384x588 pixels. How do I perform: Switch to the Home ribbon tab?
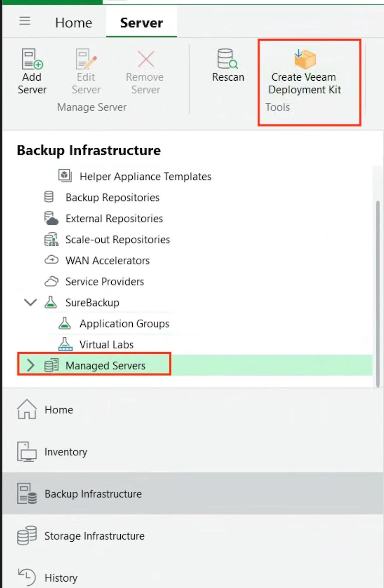pyautogui.click(x=73, y=23)
